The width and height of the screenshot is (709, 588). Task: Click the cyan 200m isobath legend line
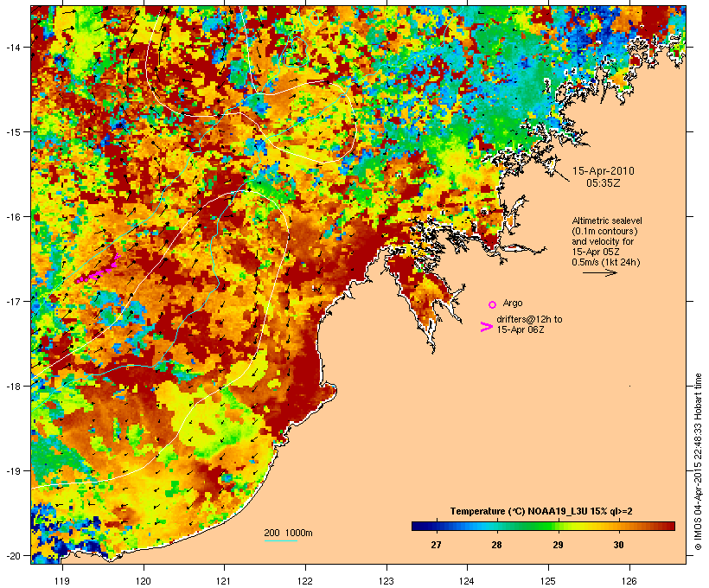[280, 540]
